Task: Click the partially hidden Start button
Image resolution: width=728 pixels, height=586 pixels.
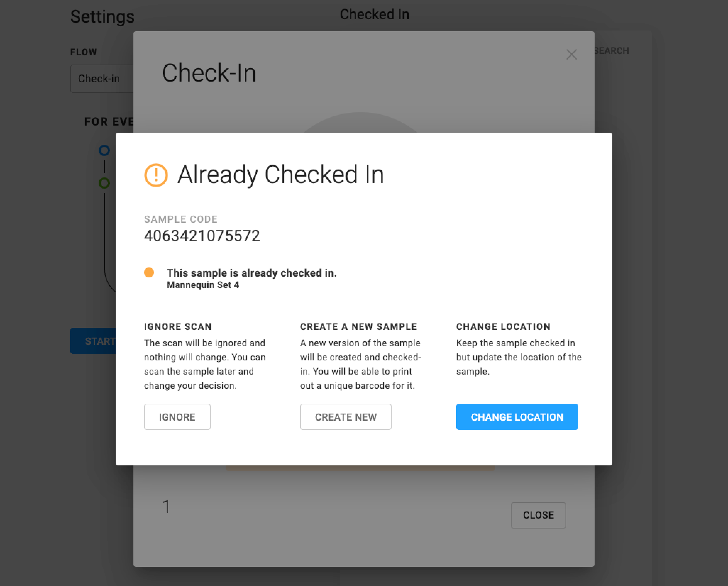Action: pos(93,341)
